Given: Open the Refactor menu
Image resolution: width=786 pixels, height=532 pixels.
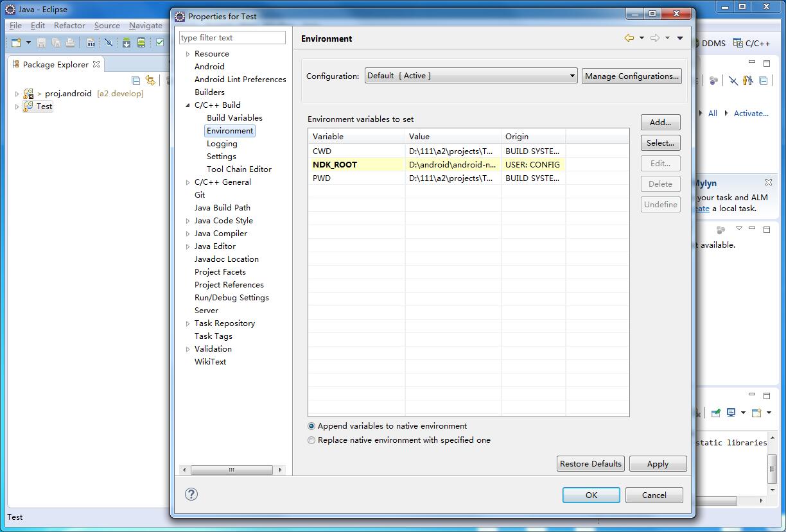Looking at the screenshot, I should coord(69,26).
